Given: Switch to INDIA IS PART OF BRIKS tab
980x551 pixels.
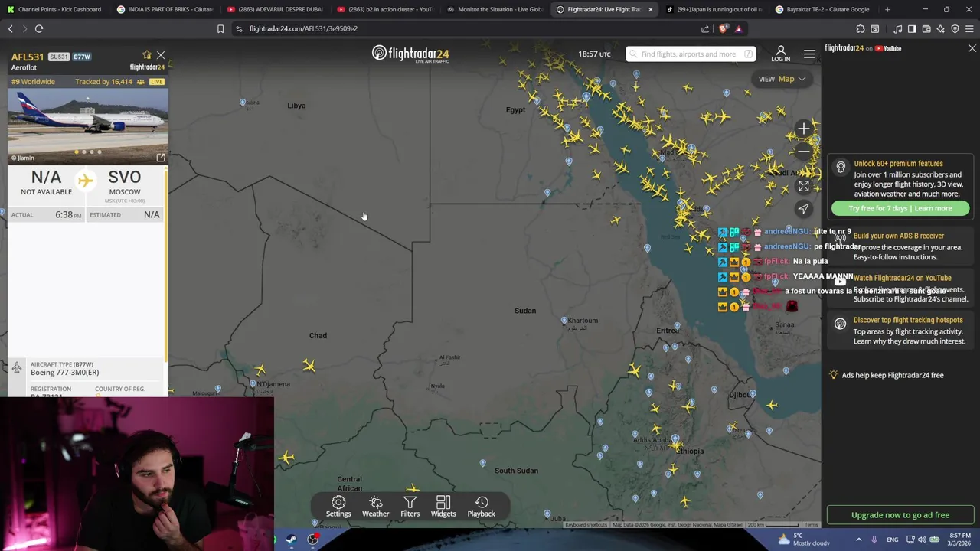Looking at the screenshot, I should pos(164,9).
